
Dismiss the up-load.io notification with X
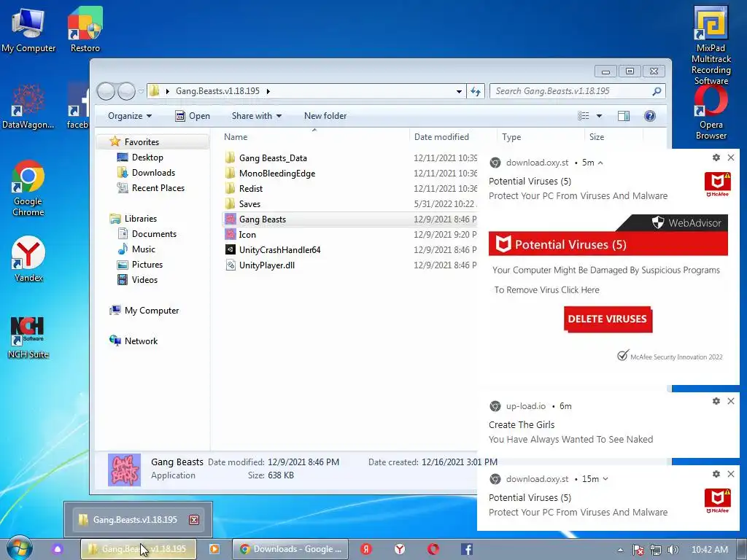[x=731, y=401]
